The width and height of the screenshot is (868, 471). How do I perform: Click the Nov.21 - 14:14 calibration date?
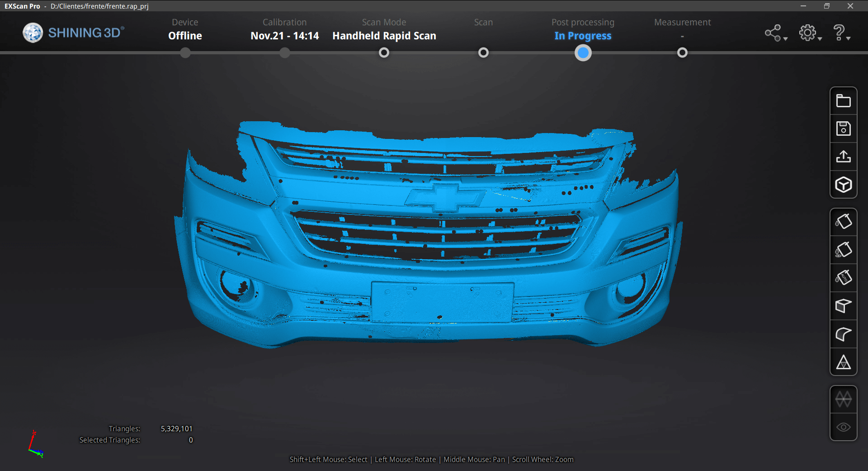tap(284, 36)
